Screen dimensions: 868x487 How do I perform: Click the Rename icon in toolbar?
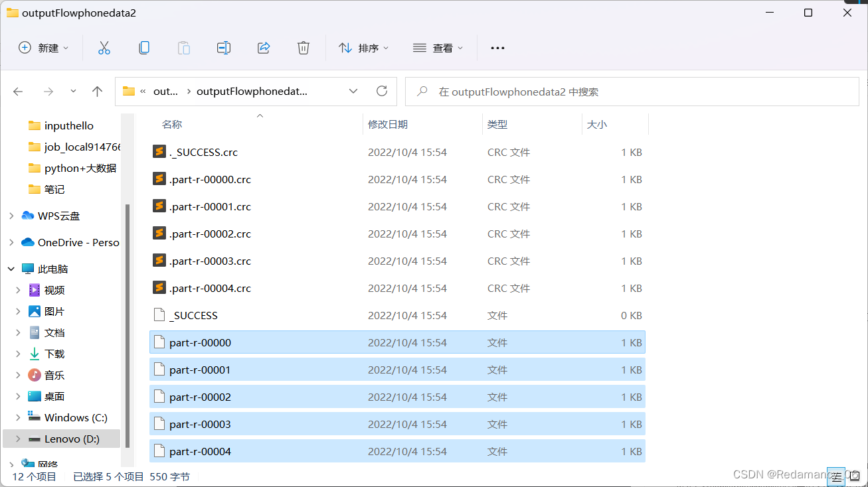coord(224,48)
